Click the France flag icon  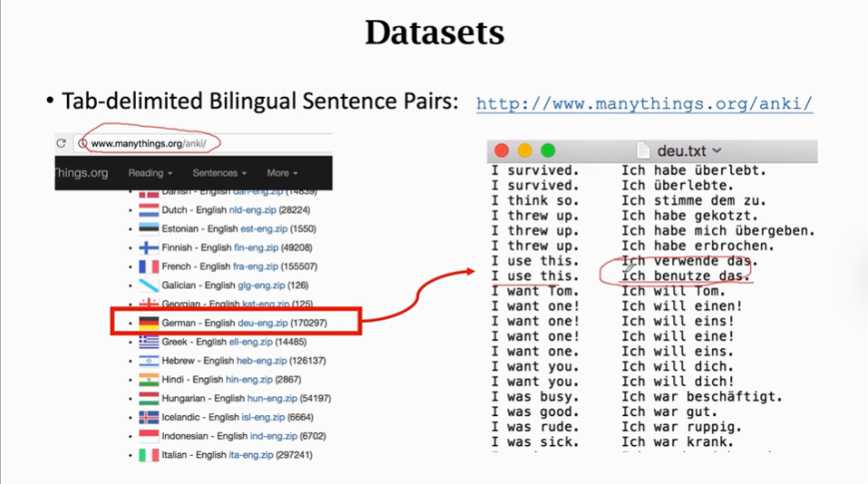149,266
